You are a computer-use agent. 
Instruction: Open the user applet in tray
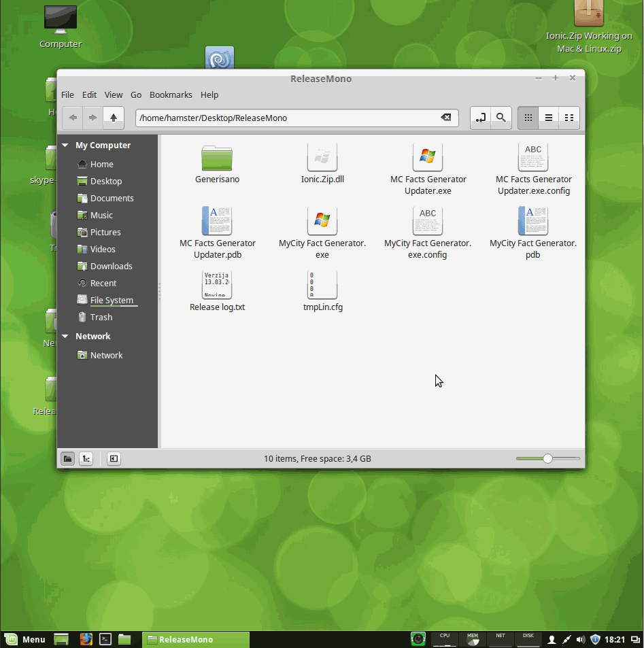tap(552, 640)
